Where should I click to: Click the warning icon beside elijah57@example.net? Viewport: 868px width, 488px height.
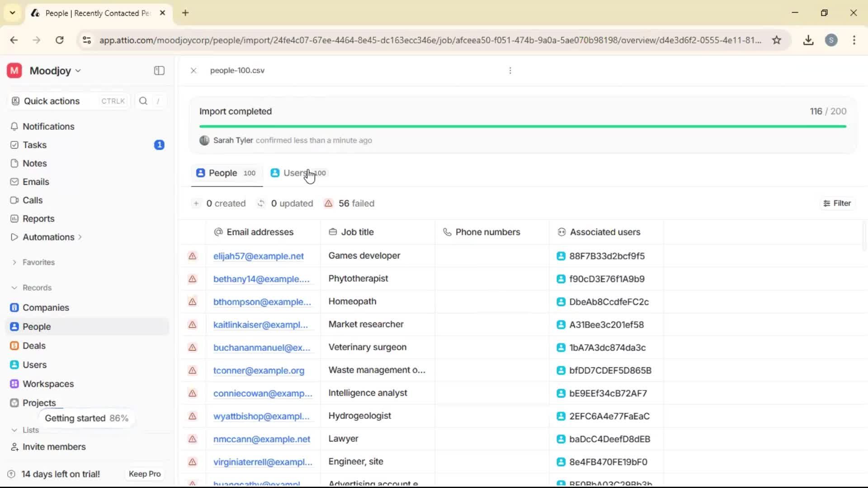pos(193,256)
